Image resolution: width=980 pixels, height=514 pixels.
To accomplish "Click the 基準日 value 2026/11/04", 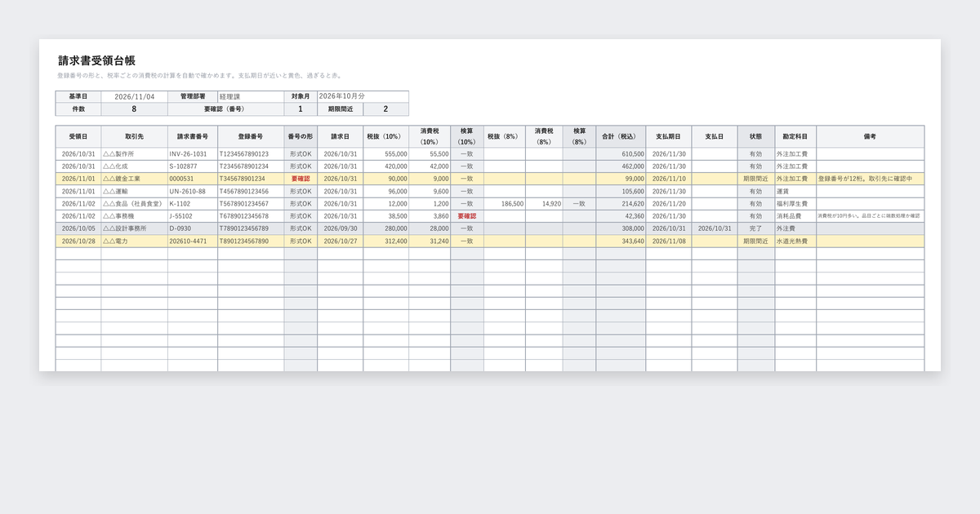I will tap(135, 96).
